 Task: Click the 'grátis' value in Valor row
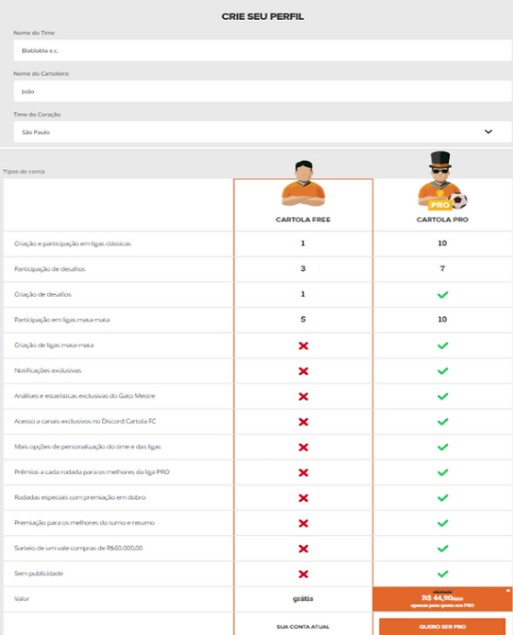coord(303,599)
